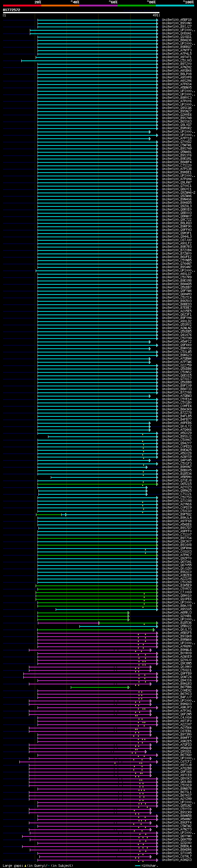Select row label UniRef100_A7P4L5
Image resolution: width=197 pixels, height=868 pixels.
(177, 54)
